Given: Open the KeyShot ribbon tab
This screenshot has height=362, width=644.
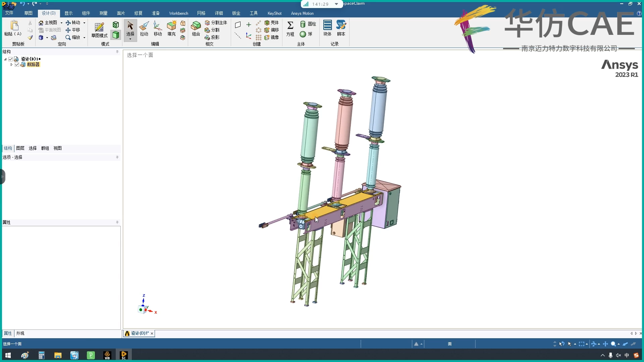Looking at the screenshot, I should click(x=274, y=13).
